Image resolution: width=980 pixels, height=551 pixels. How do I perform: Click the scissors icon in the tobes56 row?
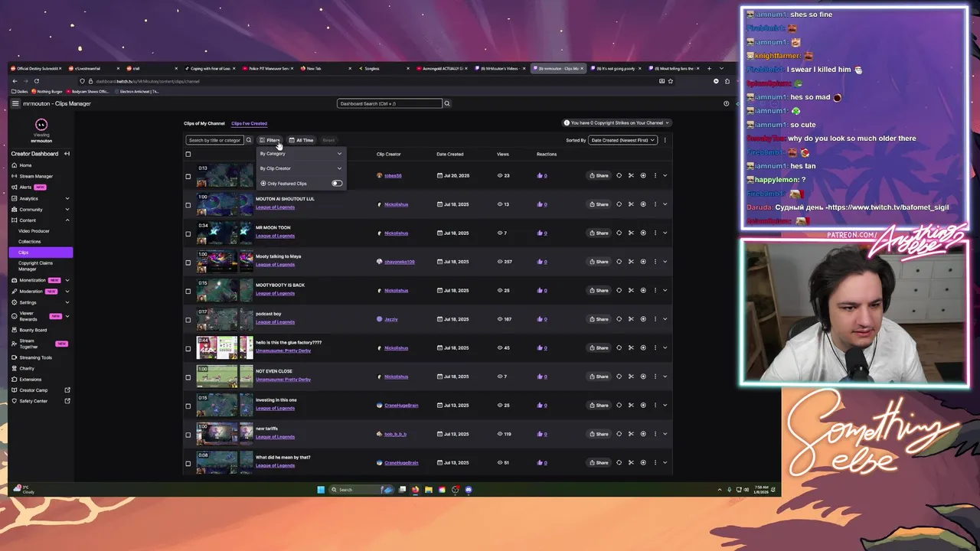tap(631, 175)
